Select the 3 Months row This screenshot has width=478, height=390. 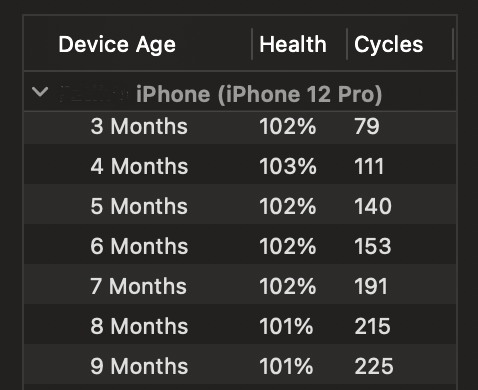pyautogui.click(x=240, y=127)
